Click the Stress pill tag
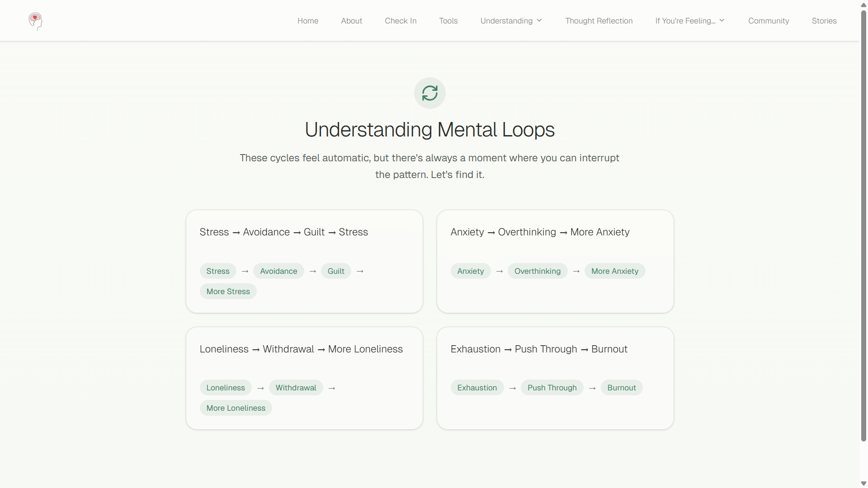The image size is (868, 488). tap(218, 271)
